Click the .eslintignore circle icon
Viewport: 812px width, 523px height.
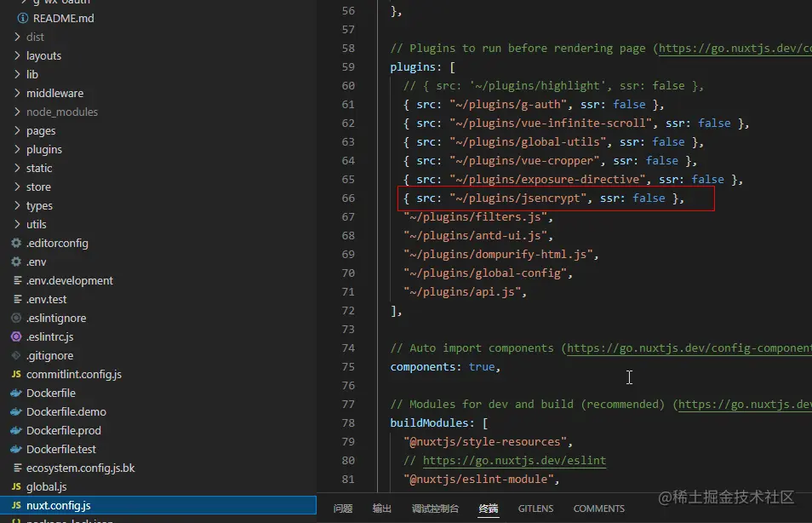tap(16, 318)
